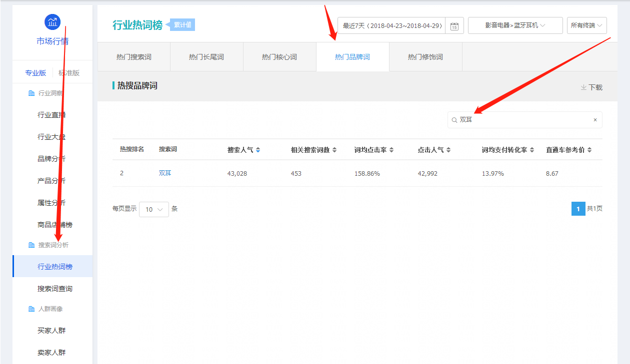Open the 双耳 search term link
This screenshot has height=364, width=630.
tap(165, 173)
